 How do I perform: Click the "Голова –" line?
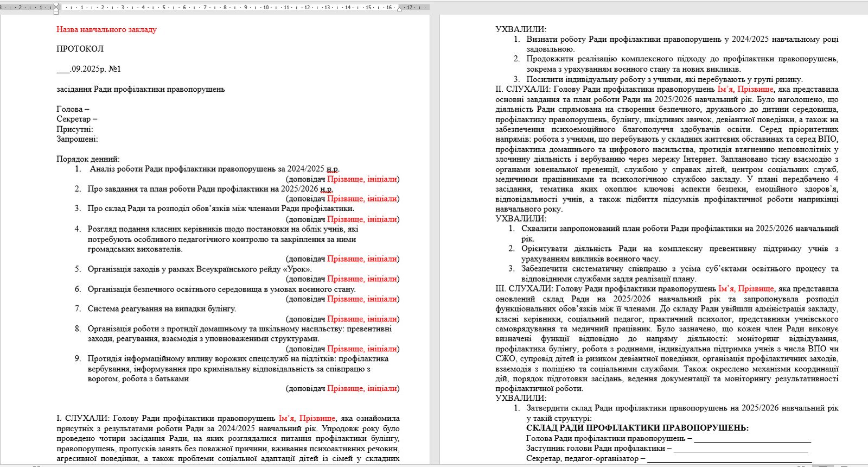(x=73, y=109)
